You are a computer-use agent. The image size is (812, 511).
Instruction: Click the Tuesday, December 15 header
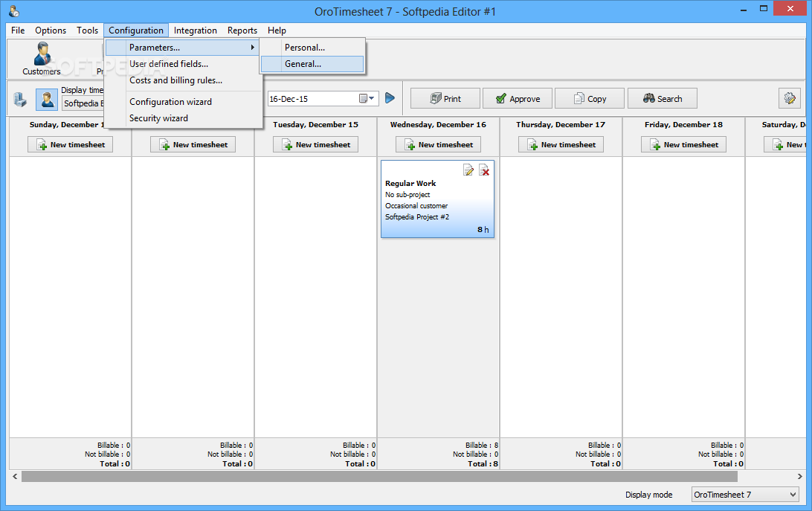[315, 124]
